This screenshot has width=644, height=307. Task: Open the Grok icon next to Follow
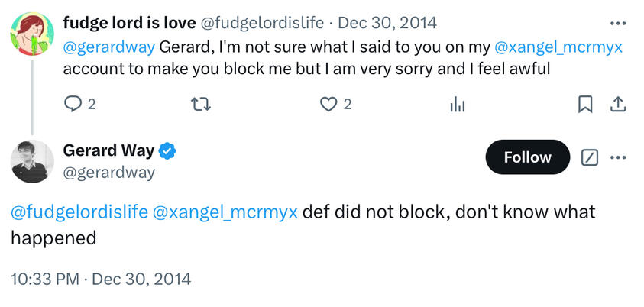pos(589,157)
